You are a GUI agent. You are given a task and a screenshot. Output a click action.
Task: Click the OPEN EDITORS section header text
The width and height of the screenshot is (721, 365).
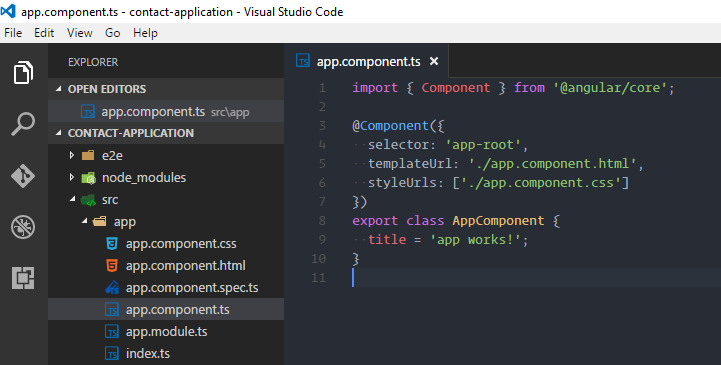click(107, 89)
